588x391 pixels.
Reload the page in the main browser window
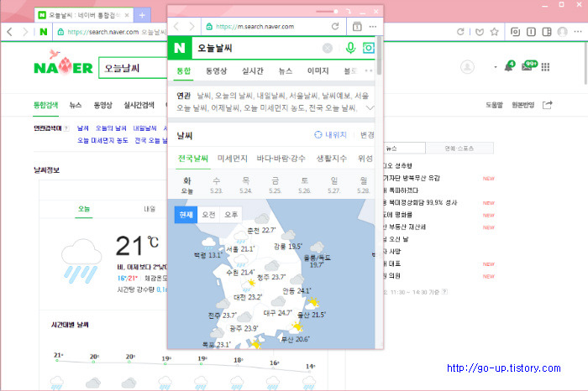click(x=460, y=32)
